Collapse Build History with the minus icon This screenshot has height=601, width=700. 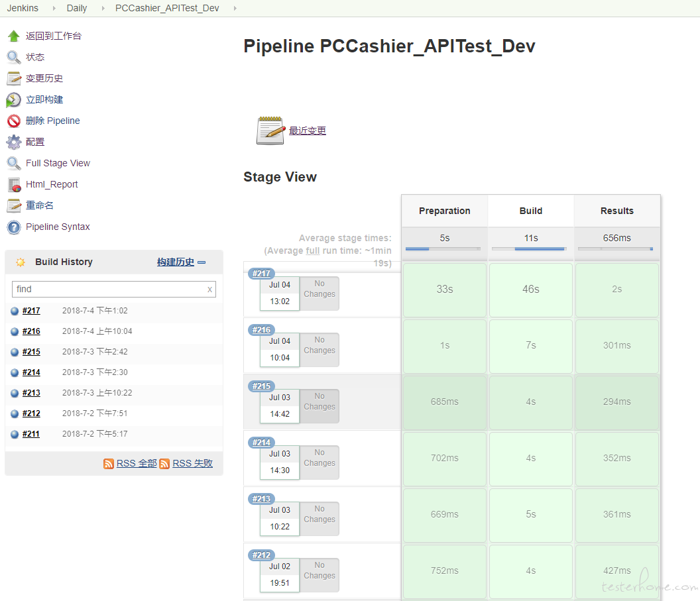[x=202, y=262]
